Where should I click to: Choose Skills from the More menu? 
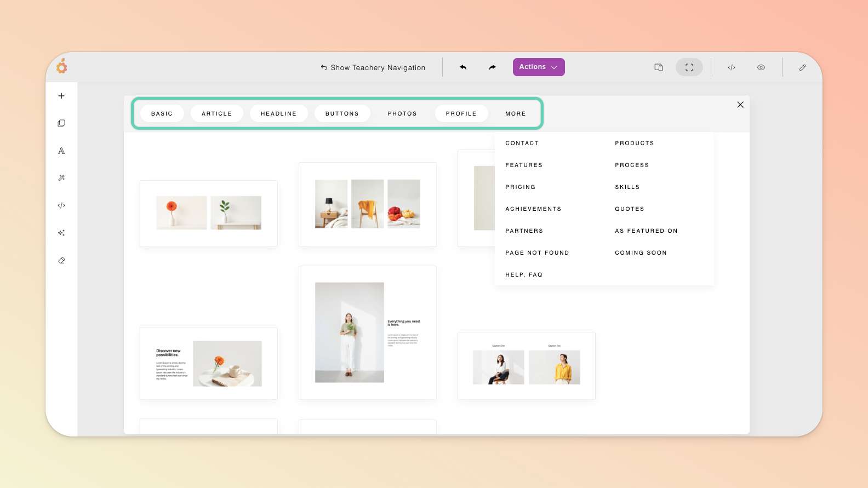point(627,187)
